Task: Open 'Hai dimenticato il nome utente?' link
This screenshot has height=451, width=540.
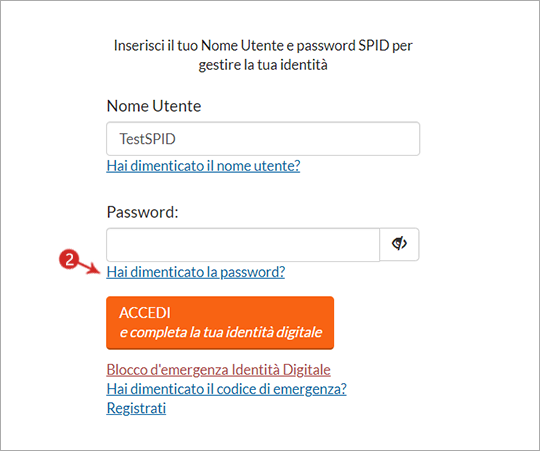Action: 203,166
